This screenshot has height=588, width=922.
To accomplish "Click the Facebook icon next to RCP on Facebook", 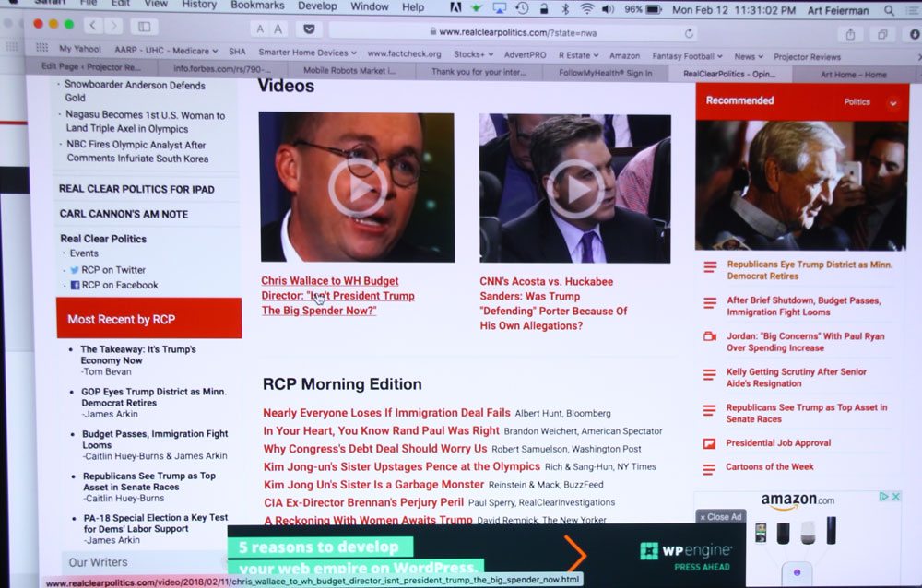I will coord(76,285).
